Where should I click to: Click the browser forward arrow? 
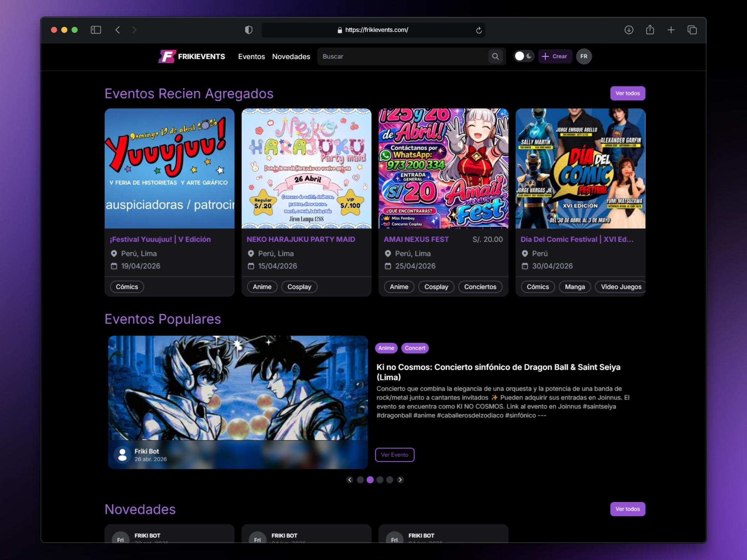134,30
